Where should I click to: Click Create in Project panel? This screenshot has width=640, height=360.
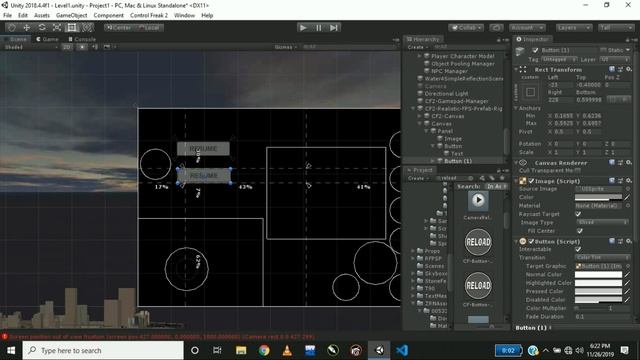click(x=417, y=178)
